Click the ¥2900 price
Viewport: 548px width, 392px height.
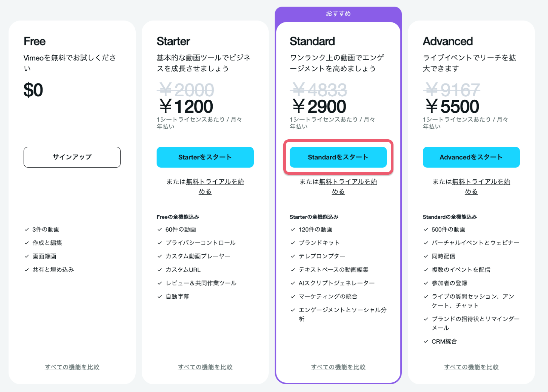click(319, 106)
